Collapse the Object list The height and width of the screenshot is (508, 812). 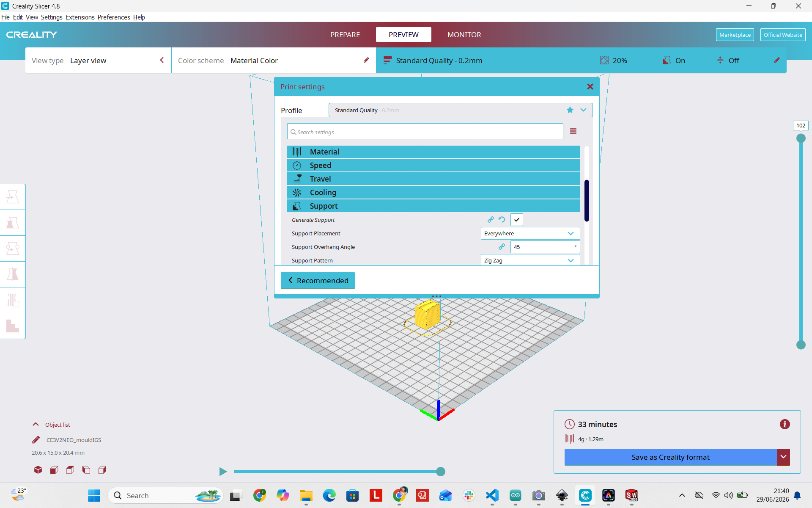36,424
